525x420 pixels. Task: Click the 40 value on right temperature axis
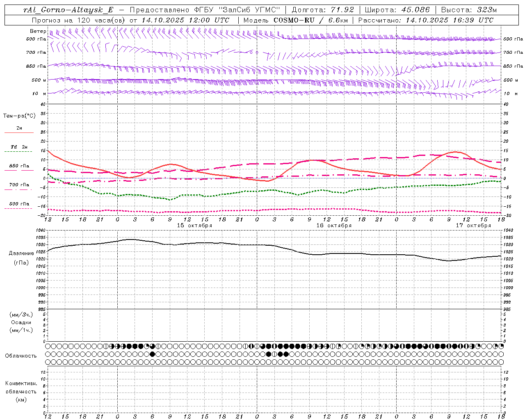point(506,104)
